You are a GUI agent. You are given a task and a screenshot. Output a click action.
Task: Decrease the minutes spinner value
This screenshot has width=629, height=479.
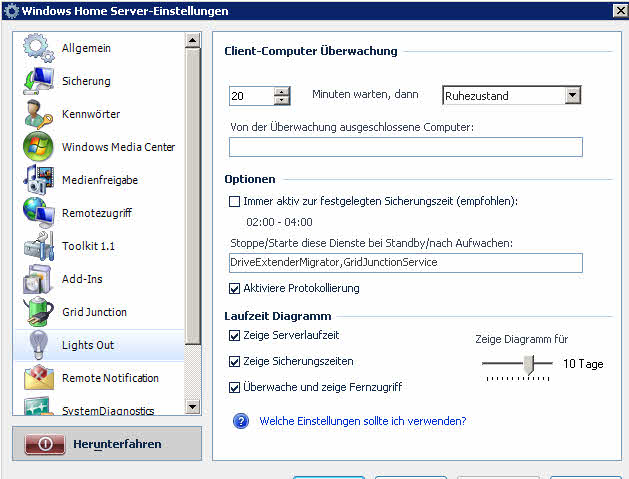(x=282, y=100)
